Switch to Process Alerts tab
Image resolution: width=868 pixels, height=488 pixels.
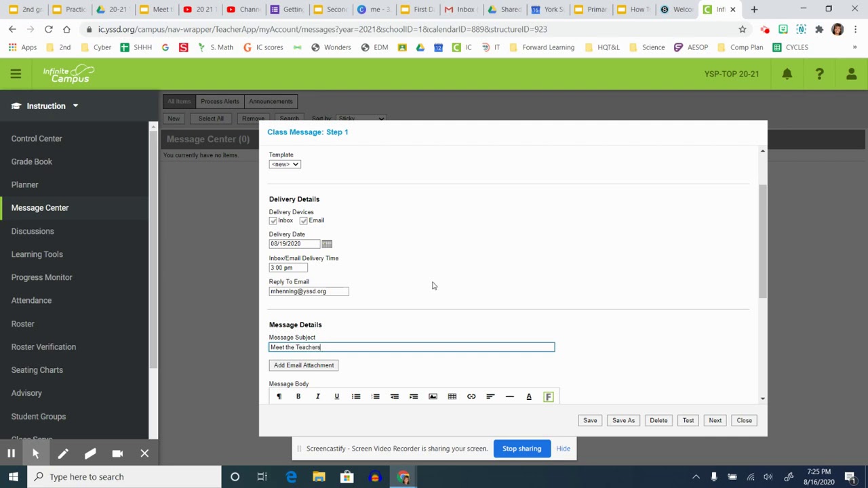(x=220, y=102)
